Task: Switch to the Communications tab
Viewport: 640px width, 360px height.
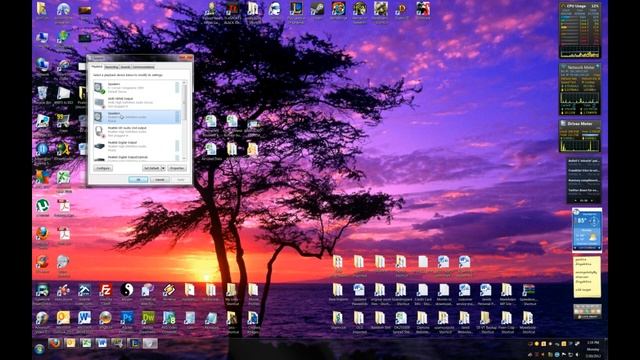Action: [x=144, y=67]
